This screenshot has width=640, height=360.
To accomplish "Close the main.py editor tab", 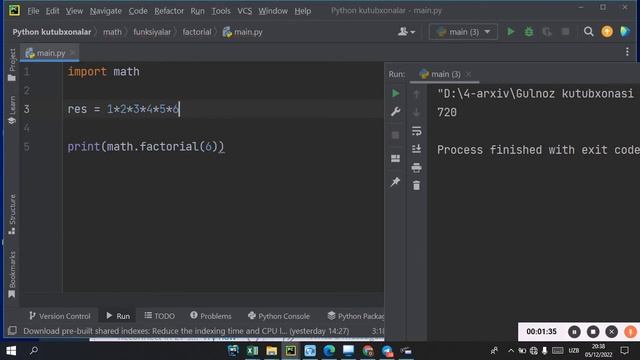I will (72, 53).
